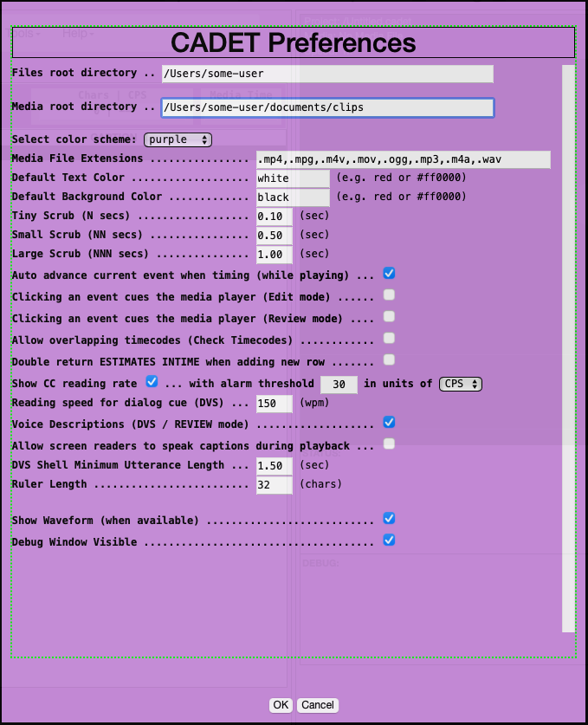Toggle Voice Descriptions (DVS / REVIEW mode) checkbox

pyautogui.click(x=389, y=422)
